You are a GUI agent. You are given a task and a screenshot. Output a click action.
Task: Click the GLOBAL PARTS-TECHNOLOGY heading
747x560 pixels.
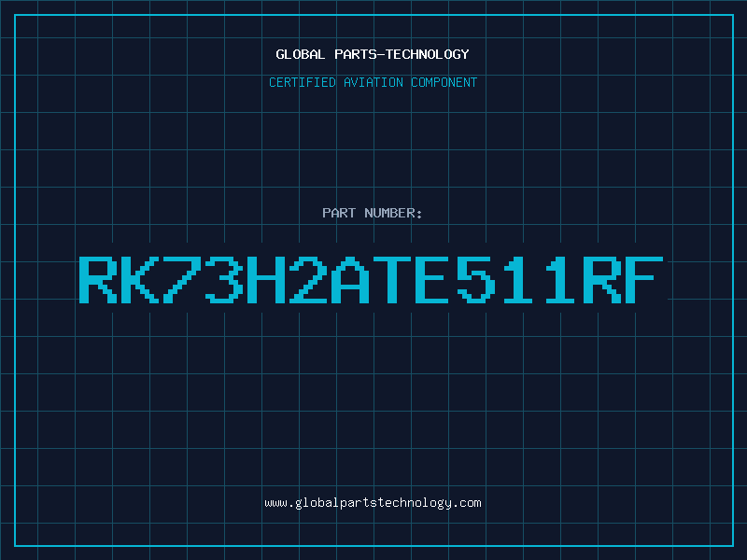[373, 54]
